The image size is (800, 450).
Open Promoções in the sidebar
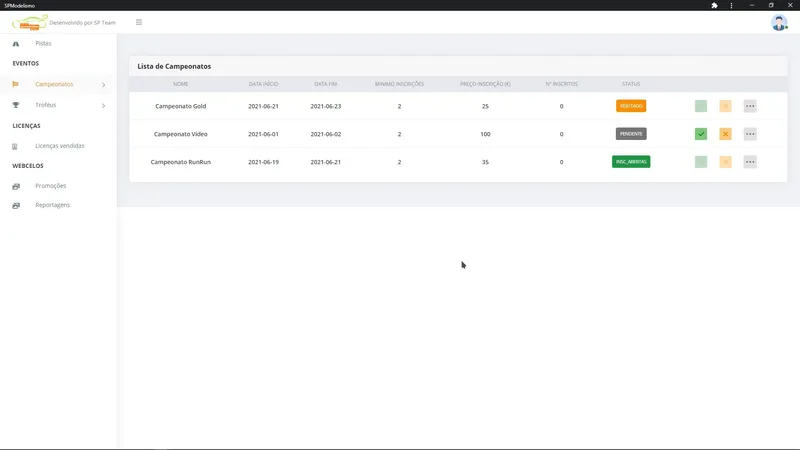(x=51, y=186)
